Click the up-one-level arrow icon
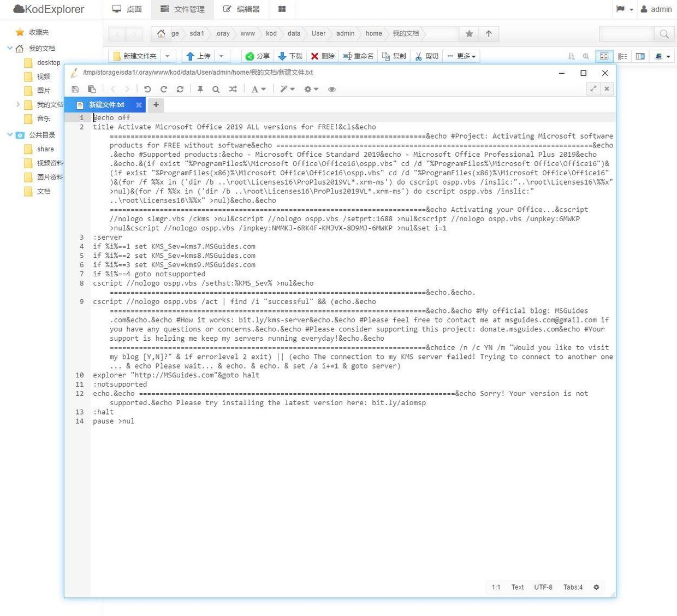Image resolution: width=677 pixels, height=616 pixels. tap(489, 34)
